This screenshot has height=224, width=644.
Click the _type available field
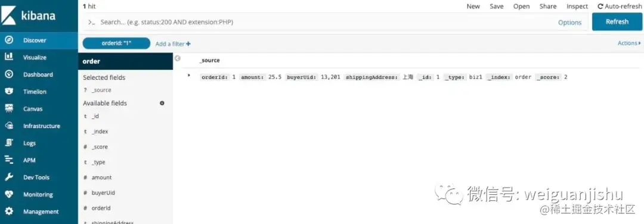pos(98,162)
